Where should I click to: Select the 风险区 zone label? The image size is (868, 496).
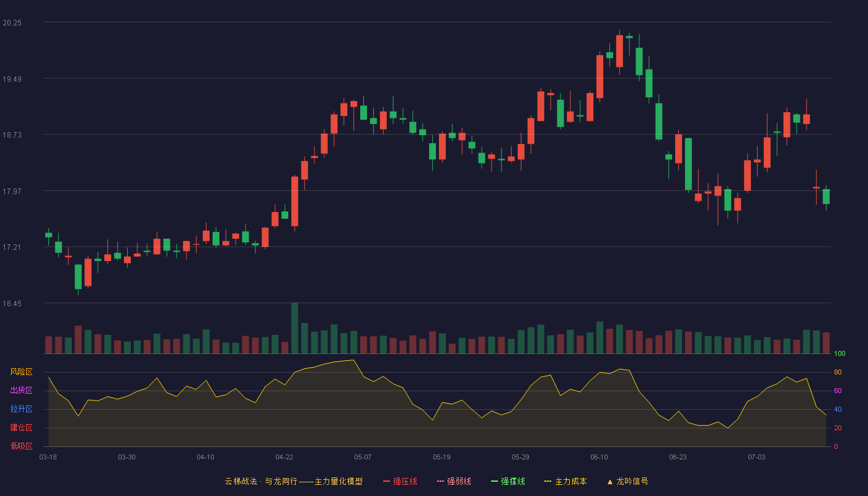point(21,372)
